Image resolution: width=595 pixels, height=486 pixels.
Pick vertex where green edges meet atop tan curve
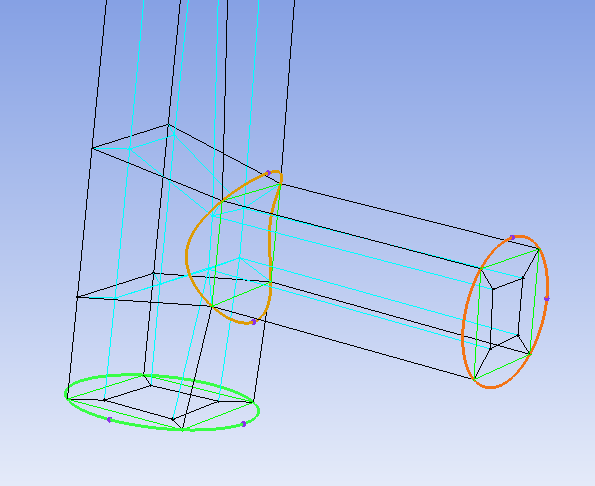[280, 184]
